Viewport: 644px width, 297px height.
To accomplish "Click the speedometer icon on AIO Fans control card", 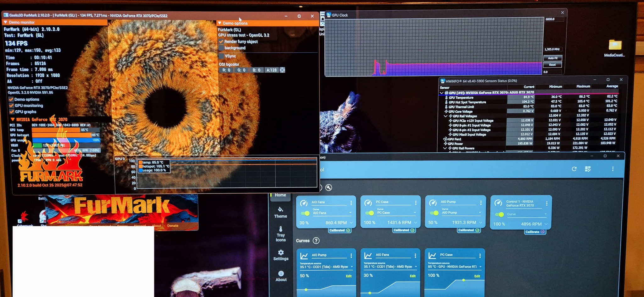I will pos(304,203).
